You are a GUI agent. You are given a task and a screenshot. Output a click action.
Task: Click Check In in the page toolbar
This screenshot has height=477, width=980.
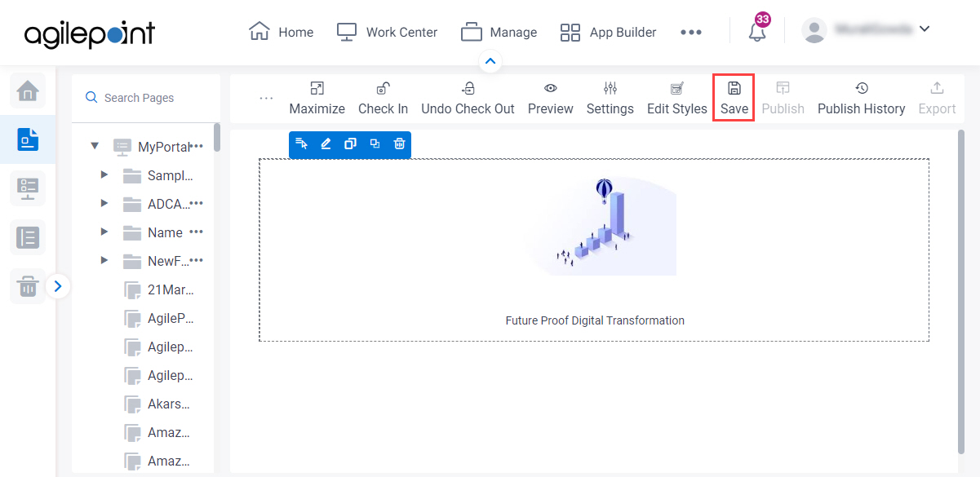(384, 99)
